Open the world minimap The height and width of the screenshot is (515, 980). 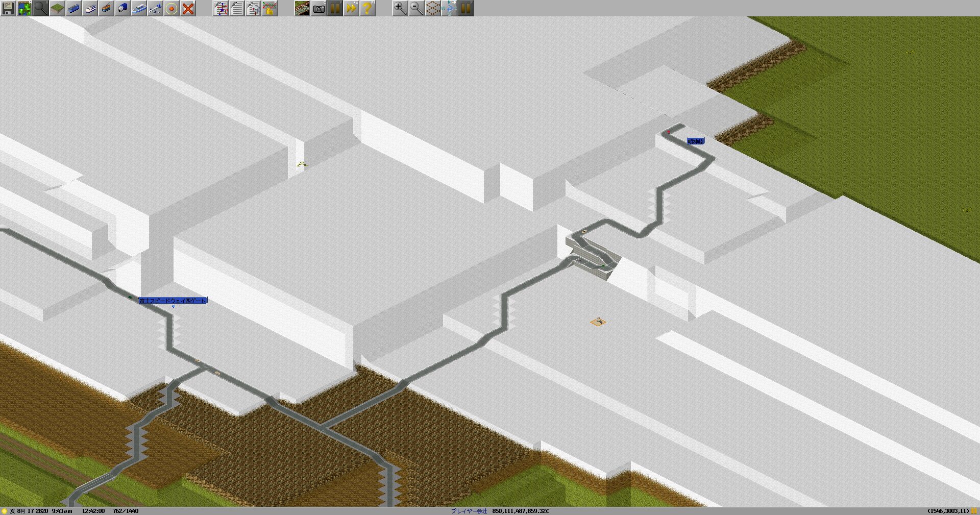(24, 8)
